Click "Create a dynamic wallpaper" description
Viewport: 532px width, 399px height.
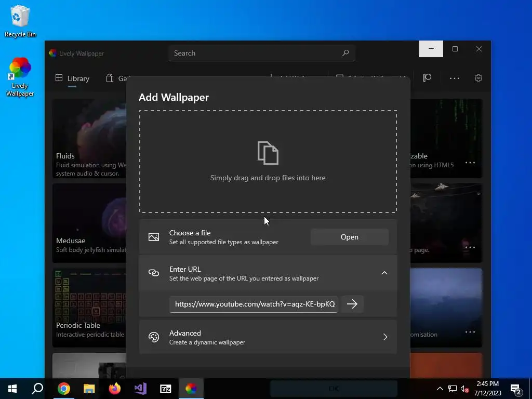pyautogui.click(x=207, y=342)
